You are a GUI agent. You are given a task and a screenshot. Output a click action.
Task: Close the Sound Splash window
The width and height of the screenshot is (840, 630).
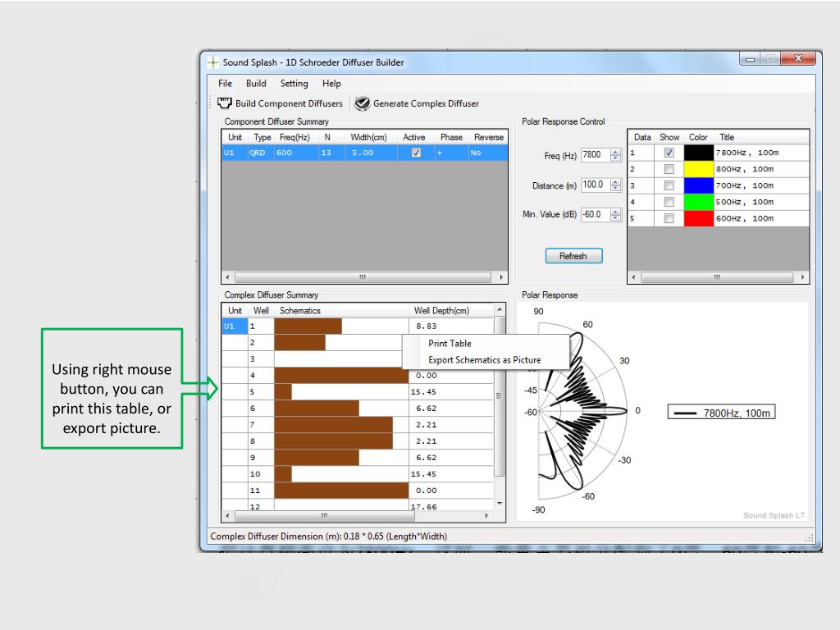click(798, 58)
